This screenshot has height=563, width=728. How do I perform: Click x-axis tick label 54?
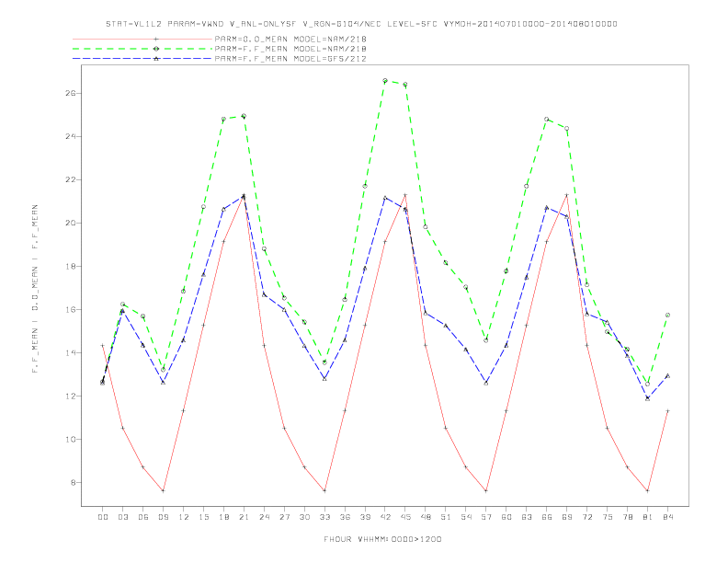pyautogui.click(x=466, y=517)
